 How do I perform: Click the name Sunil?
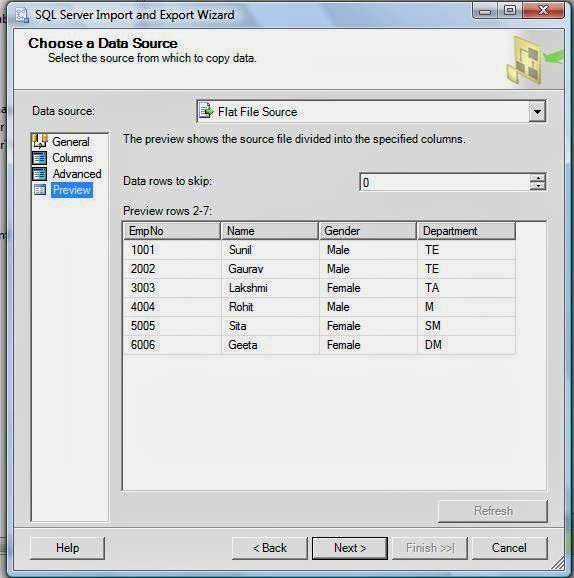pos(240,250)
